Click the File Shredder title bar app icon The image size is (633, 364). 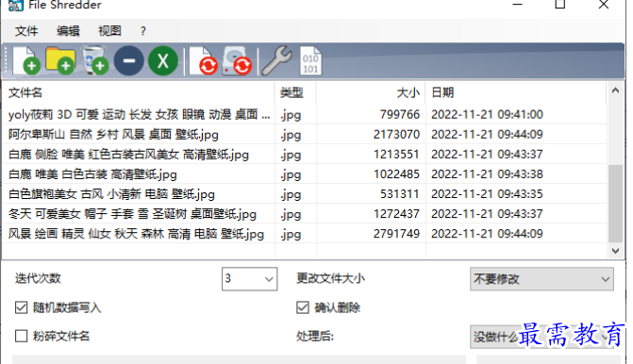pyautogui.click(x=15, y=6)
